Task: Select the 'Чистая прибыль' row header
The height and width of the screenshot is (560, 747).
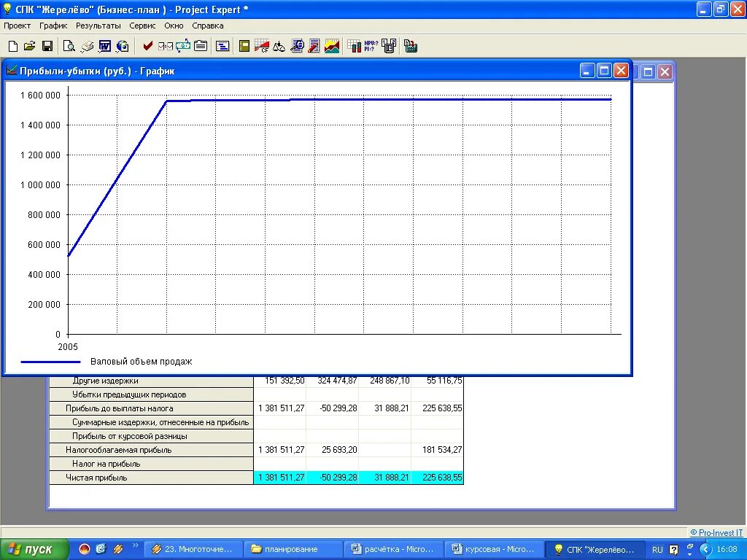Action: point(152,478)
